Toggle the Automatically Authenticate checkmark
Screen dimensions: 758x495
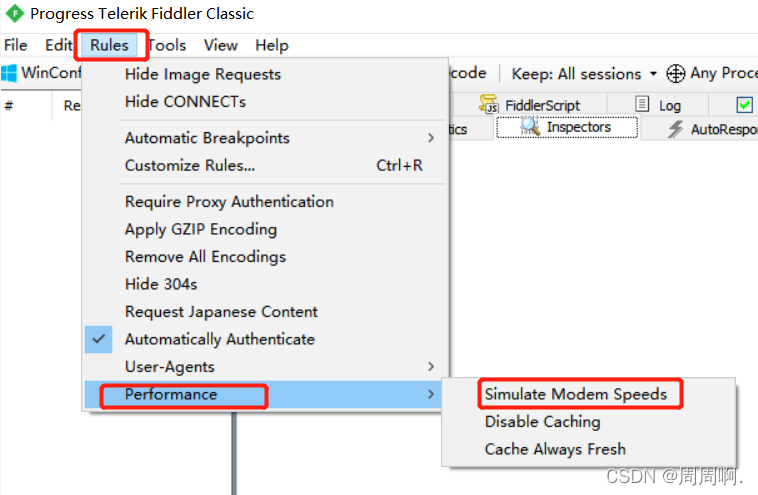coord(98,339)
